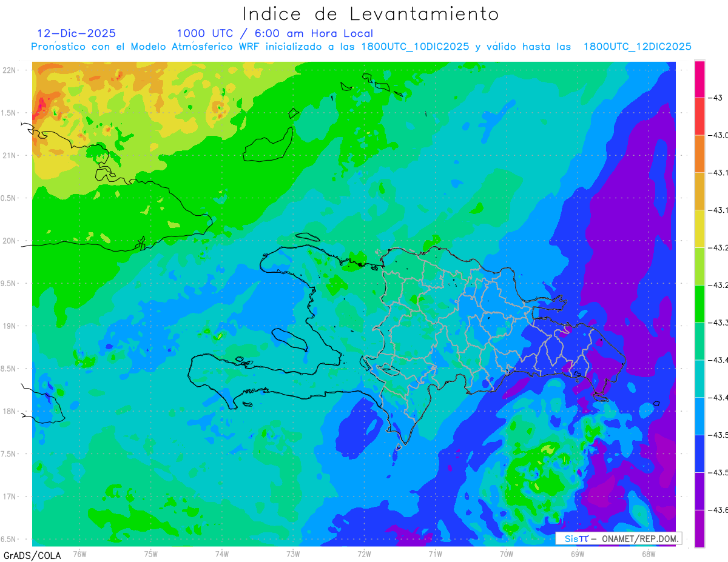This screenshot has width=728, height=562.
Task: Click the '-43.0' legend value
Action: pyautogui.click(x=719, y=135)
